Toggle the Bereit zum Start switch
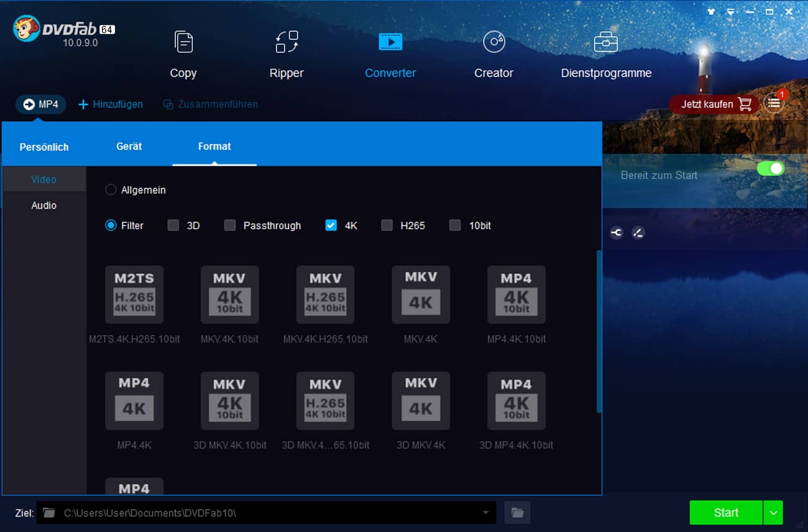This screenshot has height=532, width=808. (771, 168)
